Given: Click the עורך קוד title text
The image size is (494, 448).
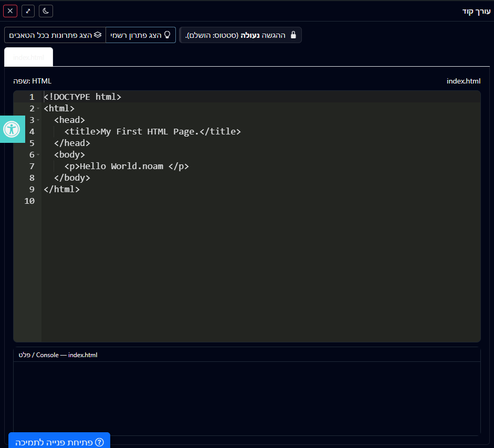Looking at the screenshot, I should tap(476, 12).
